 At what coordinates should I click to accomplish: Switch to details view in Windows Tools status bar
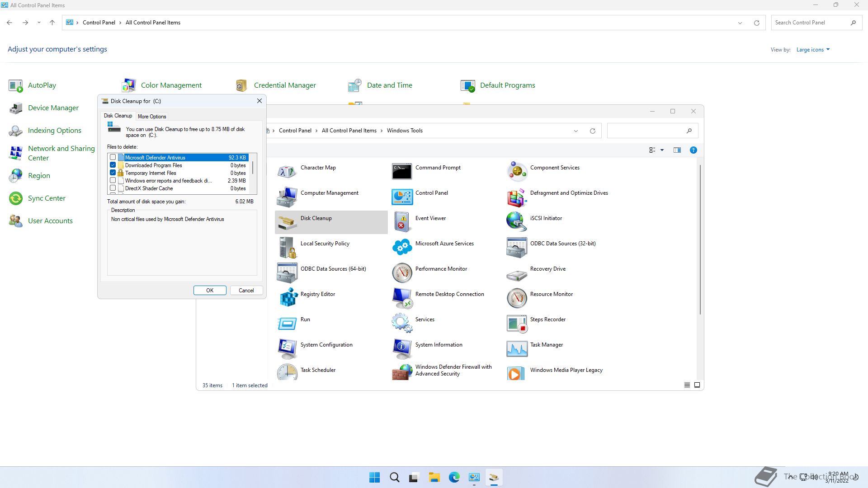tap(687, 385)
